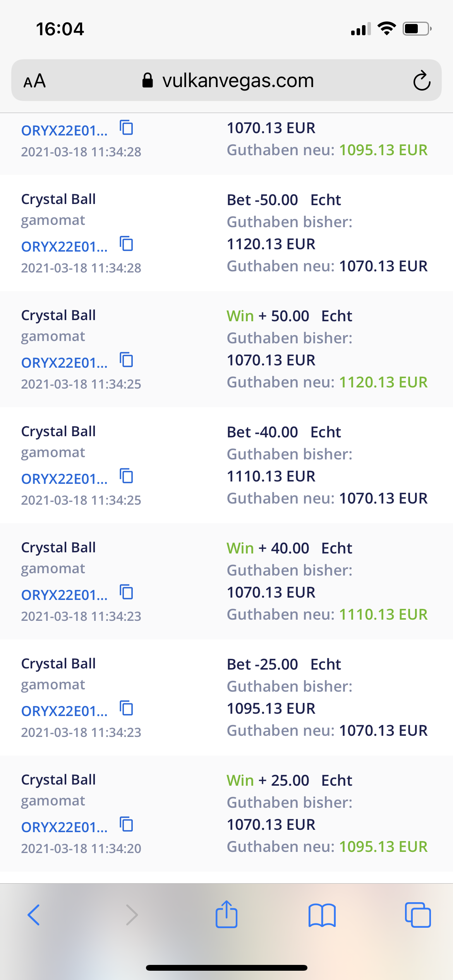This screenshot has width=453, height=980.
Task: Copy the topmost partially visible transaction ID
Action: pos(127,128)
